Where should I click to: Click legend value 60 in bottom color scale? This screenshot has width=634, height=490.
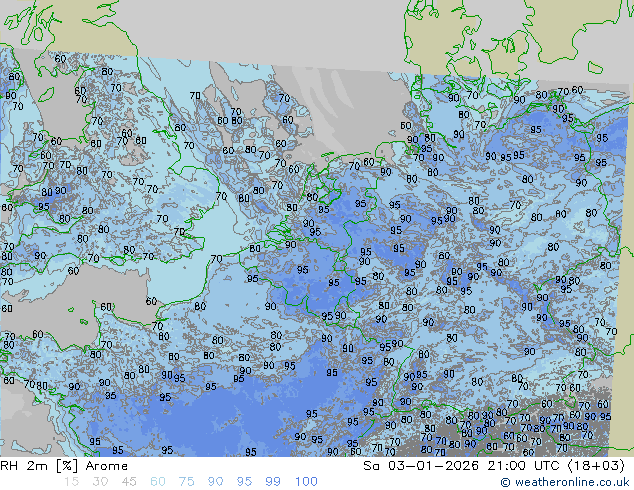tap(158, 482)
